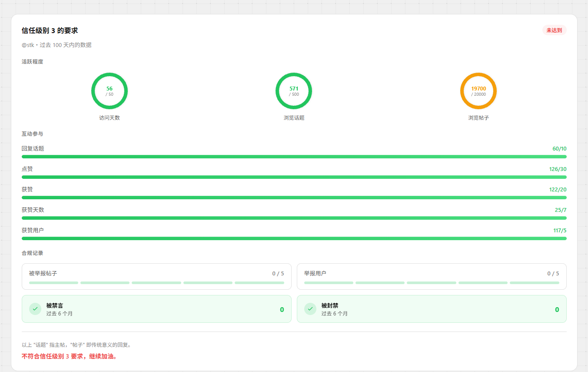Image resolution: width=588 pixels, height=372 pixels.
Task: Click the 活跃程度 section heading
Action: (33, 62)
